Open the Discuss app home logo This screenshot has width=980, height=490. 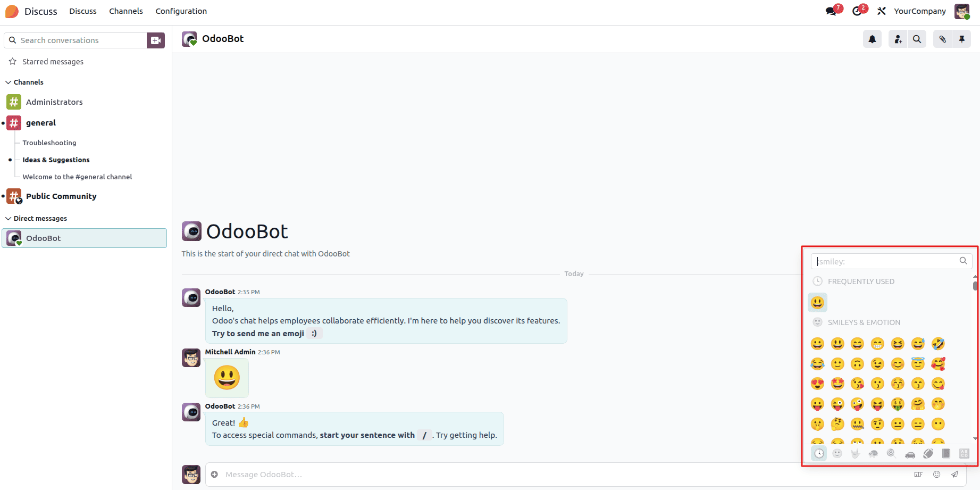12,11
